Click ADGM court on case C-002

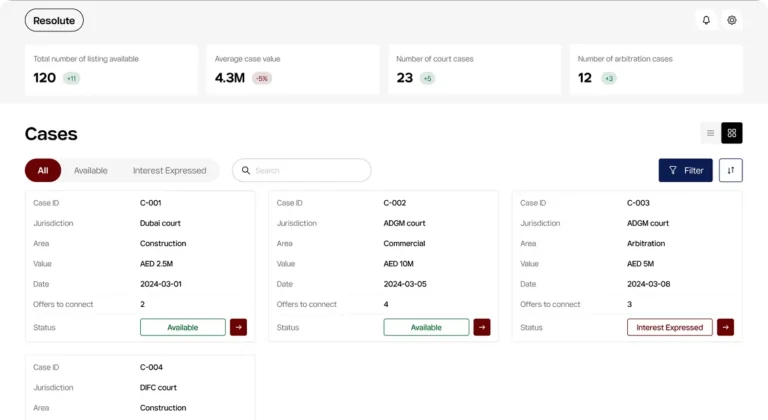pyautogui.click(x=404, y=223)
